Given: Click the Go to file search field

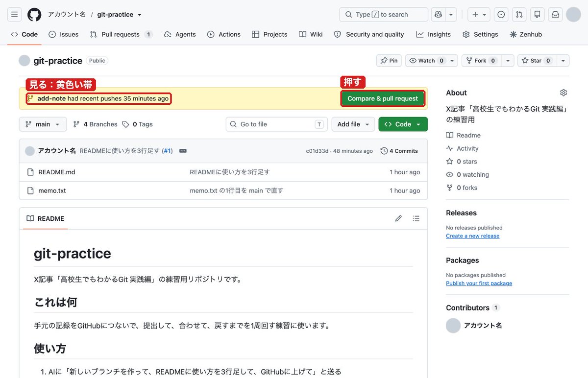Looking at the screenshot, I should tap(278, 124).
